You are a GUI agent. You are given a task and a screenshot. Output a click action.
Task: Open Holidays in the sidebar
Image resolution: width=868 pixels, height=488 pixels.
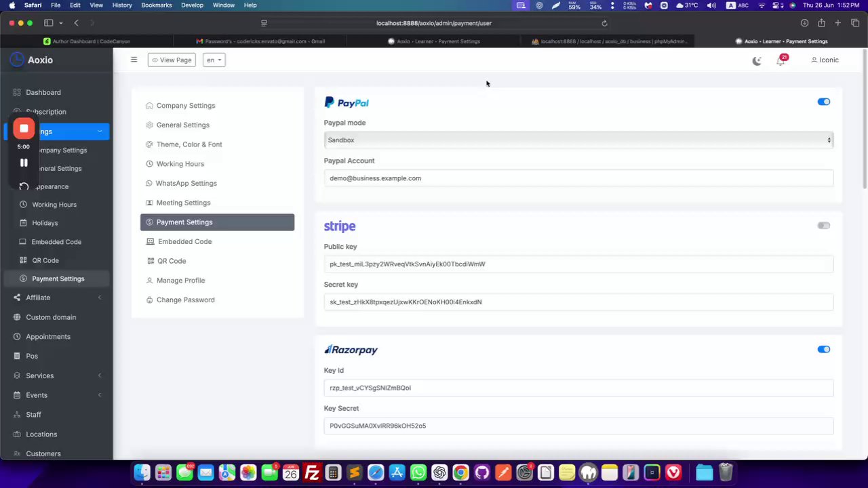click(45, 223)
